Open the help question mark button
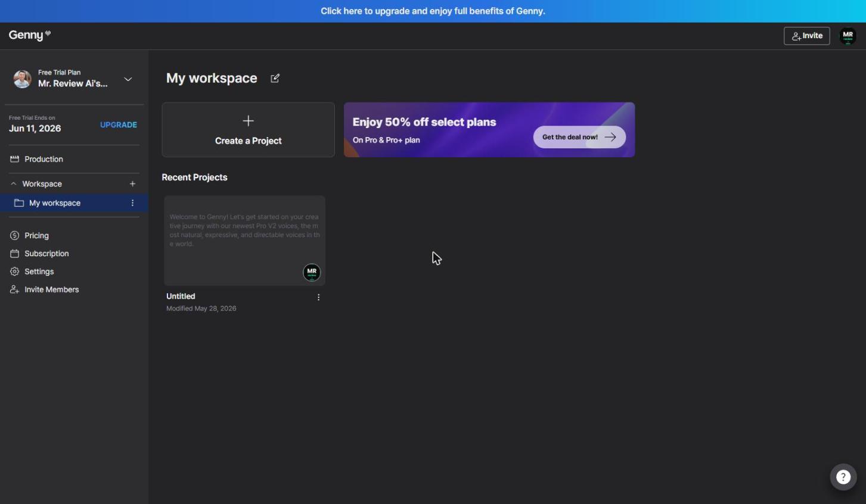Screen dimensions: 866x504 point(843,477)
